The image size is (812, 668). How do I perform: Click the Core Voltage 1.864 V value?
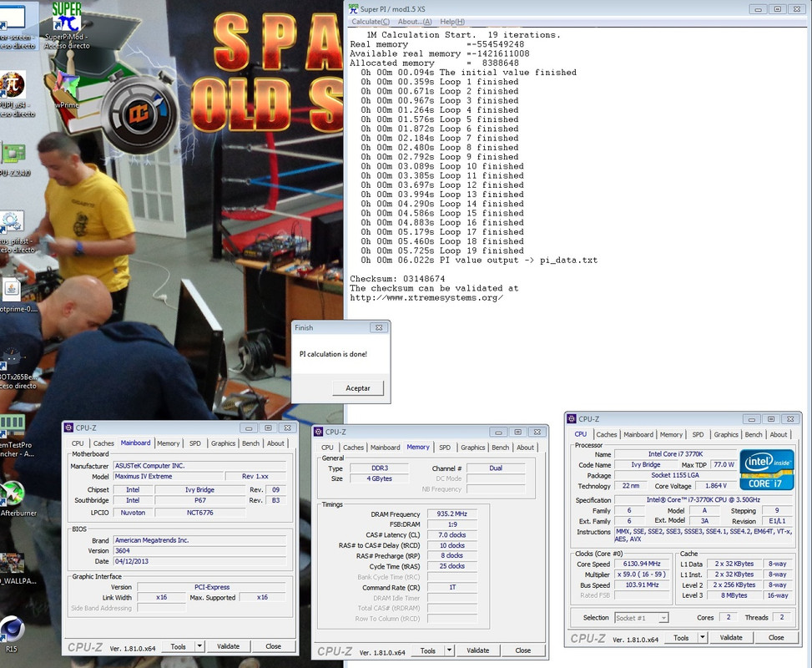tap(716, 486)
